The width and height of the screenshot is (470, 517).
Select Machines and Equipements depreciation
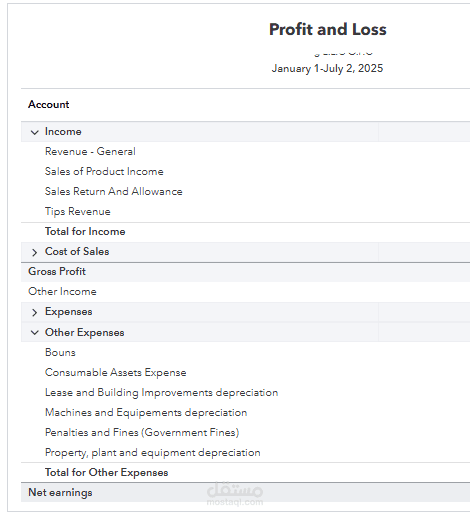coord(146,413)
